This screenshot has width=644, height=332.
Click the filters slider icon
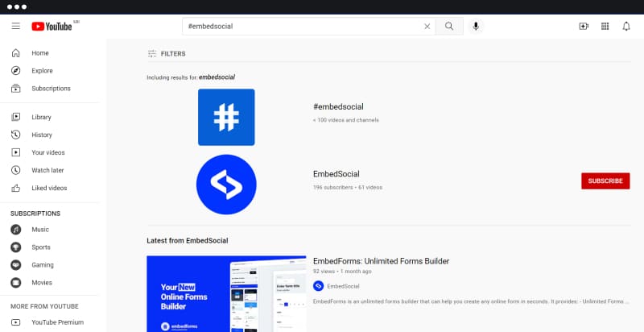click(x=152, y=54)
